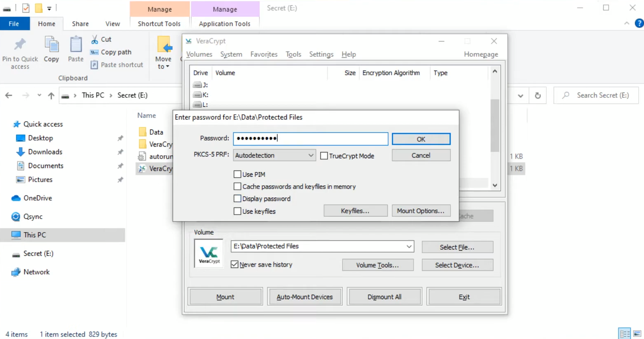Collapse the Explorer ribbon chevron
Viewport: 644px width, 339px height.
click(x=627, y=23)
